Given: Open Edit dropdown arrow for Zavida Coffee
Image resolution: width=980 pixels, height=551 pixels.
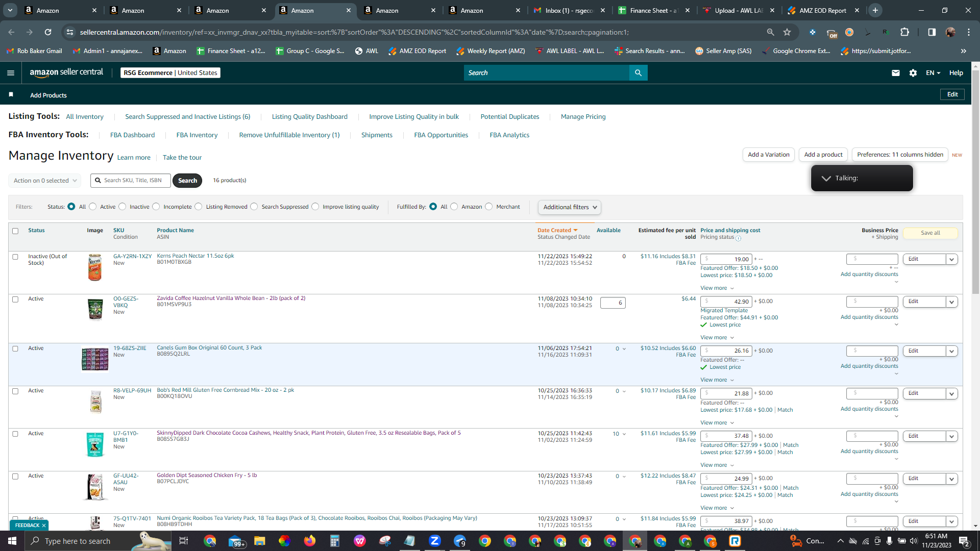Looking at the screenshot, I should coord(951,302).
